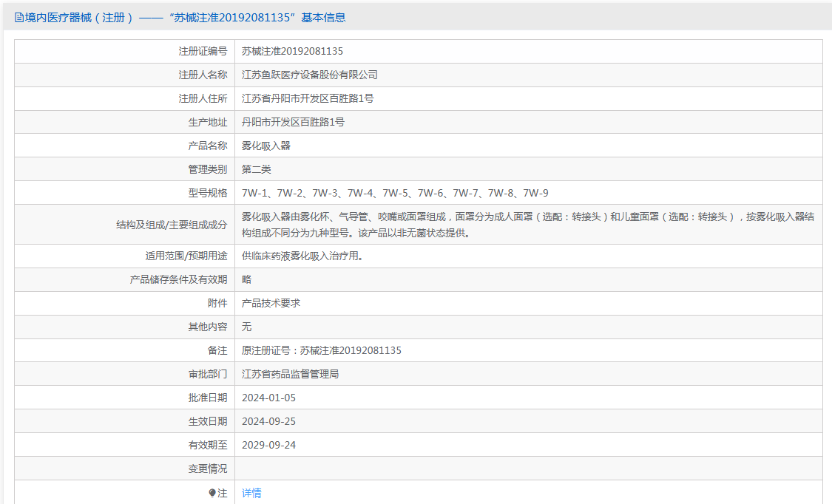The width and height of the screenshot is (832, 504).
Task: Click the 备注 row label
Action: point(217,350)
